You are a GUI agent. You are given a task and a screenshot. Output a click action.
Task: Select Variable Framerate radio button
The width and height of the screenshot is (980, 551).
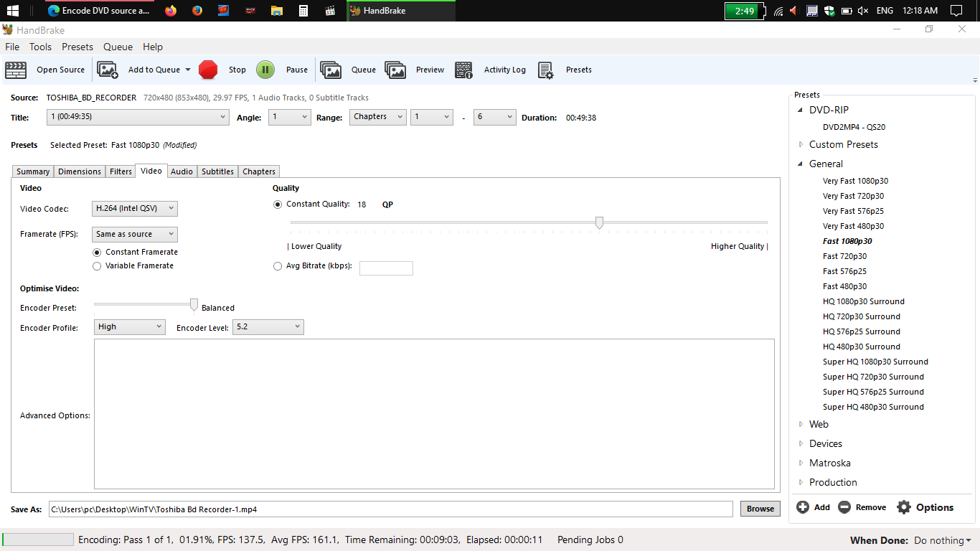click(x=97, y=266)
